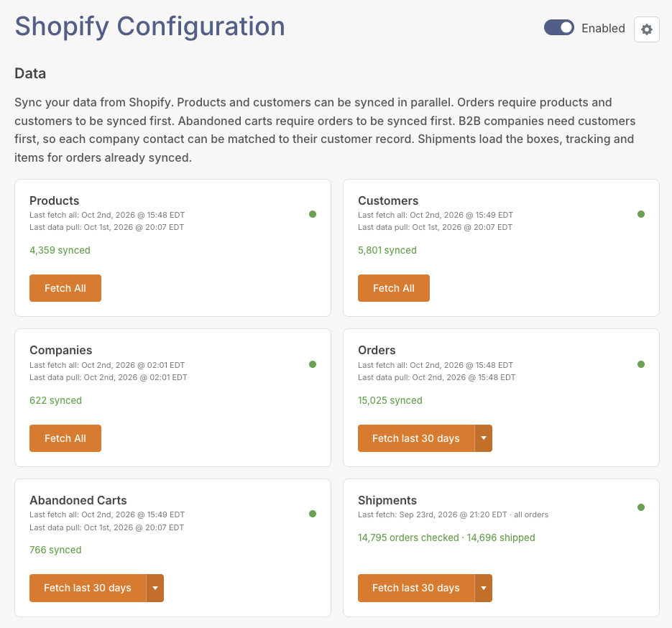Click Abandoned Carts 'Last data pull' timestamp

point(106,527)
